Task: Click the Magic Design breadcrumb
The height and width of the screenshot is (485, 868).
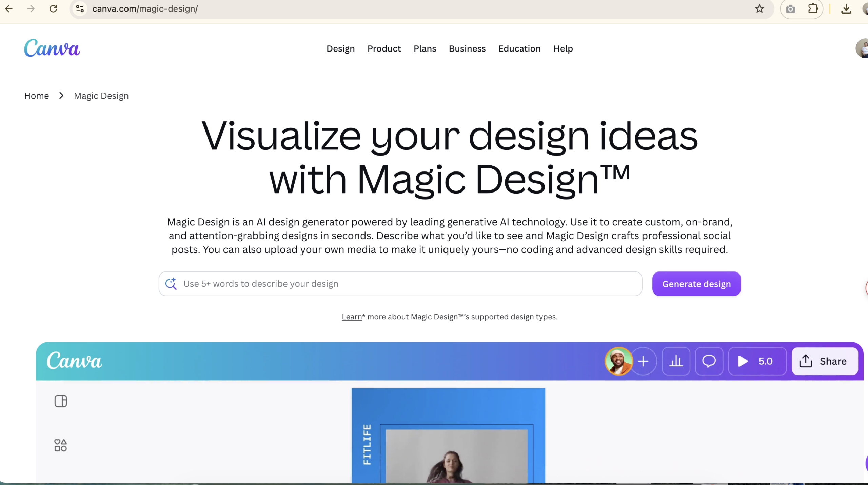Action: (x=101, y=96)
